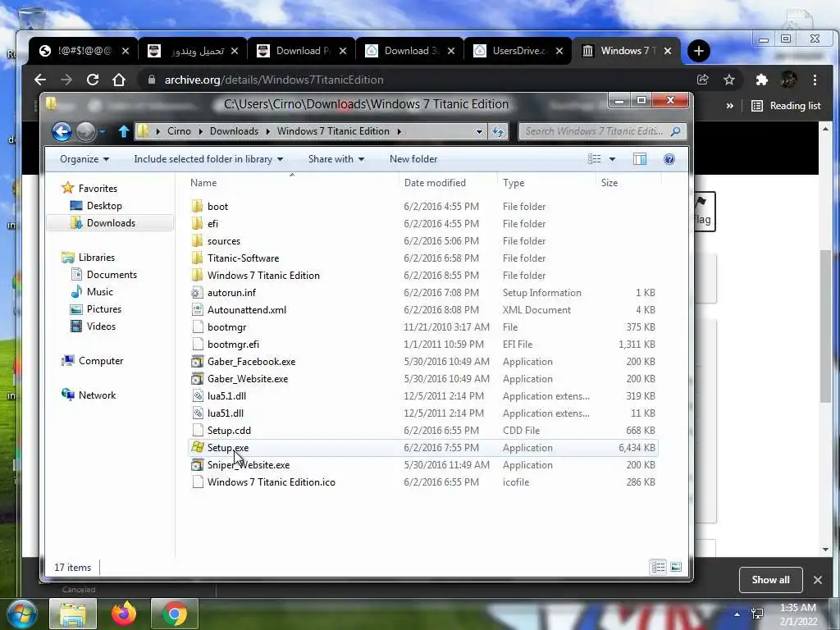This screenshot has height=630, width=840.
Task: Click Show all downloads in Chrome
Action: (x=770, y=580)
